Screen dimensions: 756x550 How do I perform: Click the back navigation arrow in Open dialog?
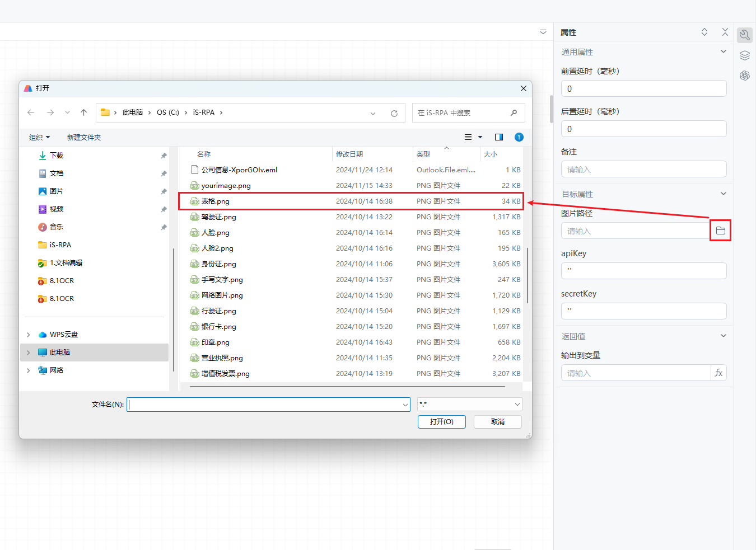[31, 112]
